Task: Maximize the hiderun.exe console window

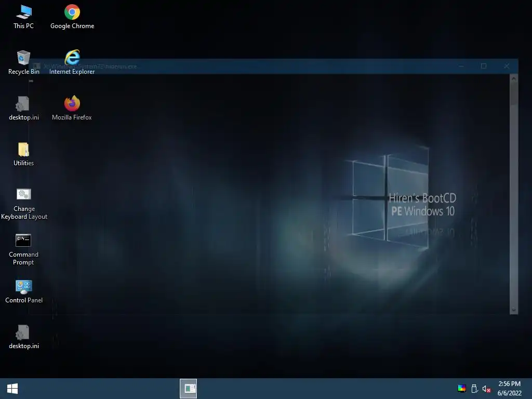Action: (484, 66)
